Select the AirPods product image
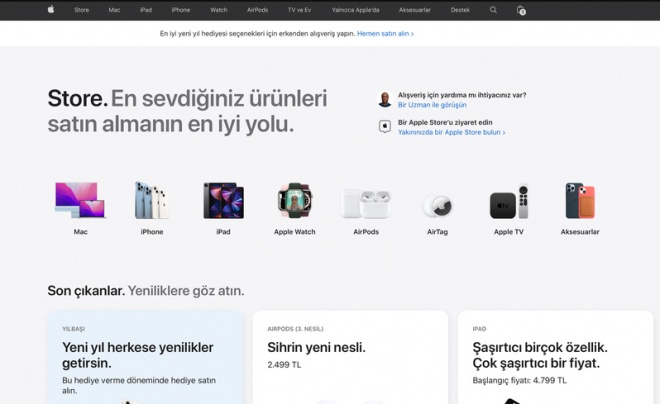The width and height of the screenshot is (660, 404). tap(366, 204)
